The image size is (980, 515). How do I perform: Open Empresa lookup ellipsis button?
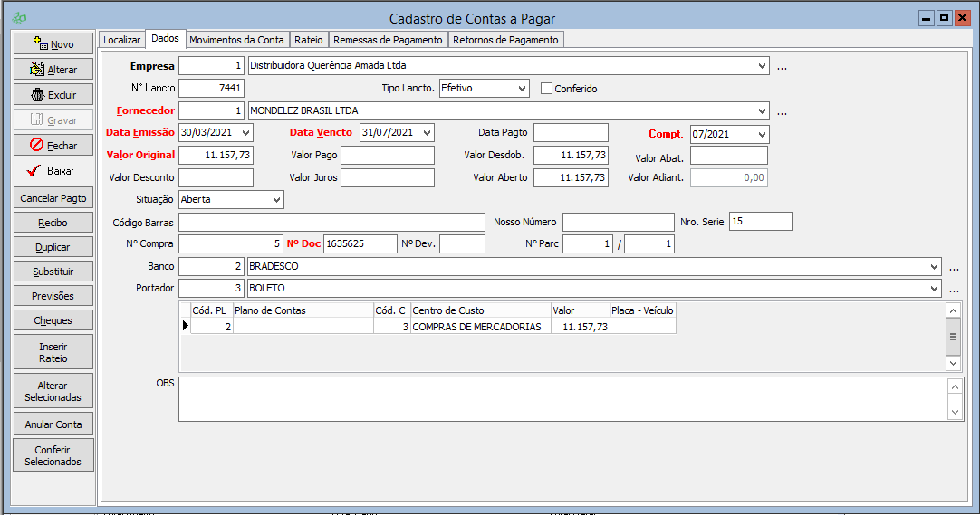click(782, 66)
